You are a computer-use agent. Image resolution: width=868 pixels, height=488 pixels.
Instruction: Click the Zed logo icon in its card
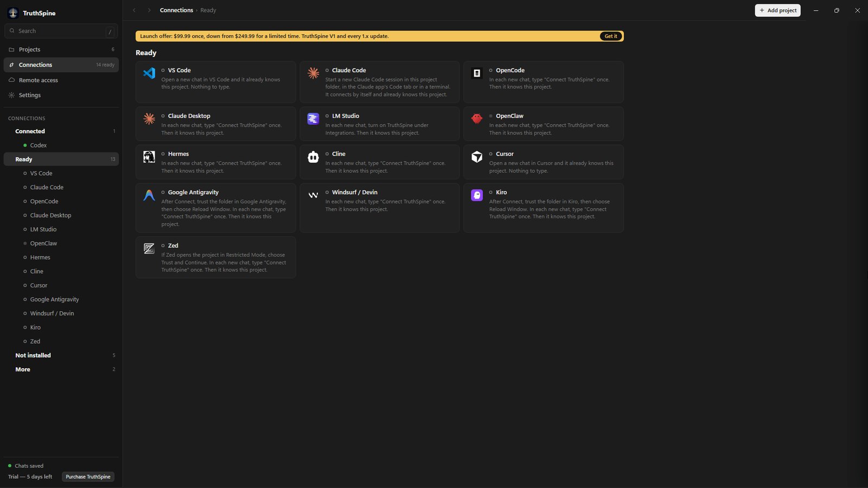pyautogui.click(x=149, y=248)
